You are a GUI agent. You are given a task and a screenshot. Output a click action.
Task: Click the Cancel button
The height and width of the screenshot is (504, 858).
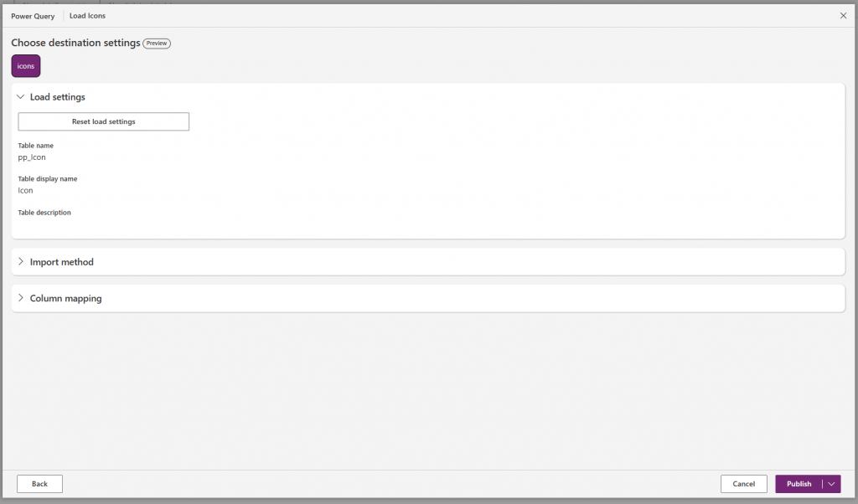point(744,484)
